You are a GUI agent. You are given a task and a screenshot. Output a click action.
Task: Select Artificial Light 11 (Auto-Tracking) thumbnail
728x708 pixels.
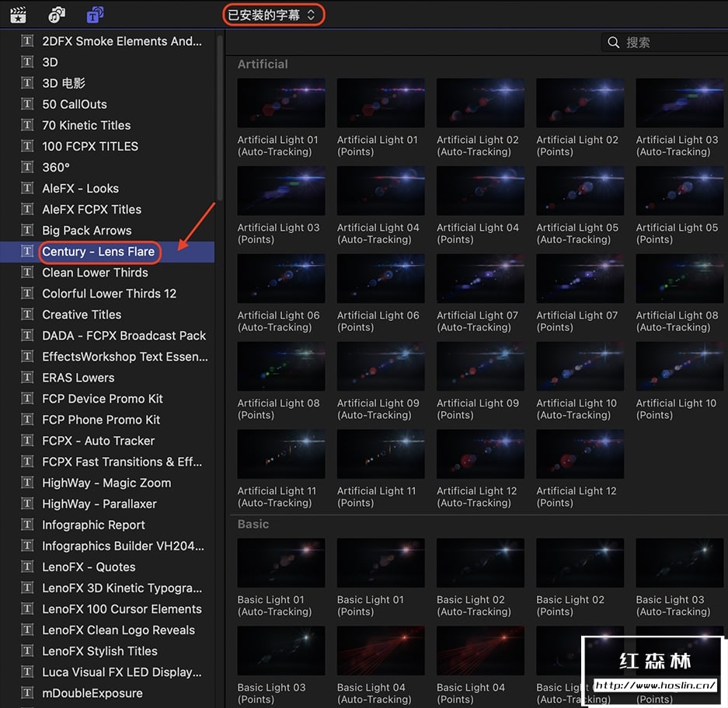point(281,454)
